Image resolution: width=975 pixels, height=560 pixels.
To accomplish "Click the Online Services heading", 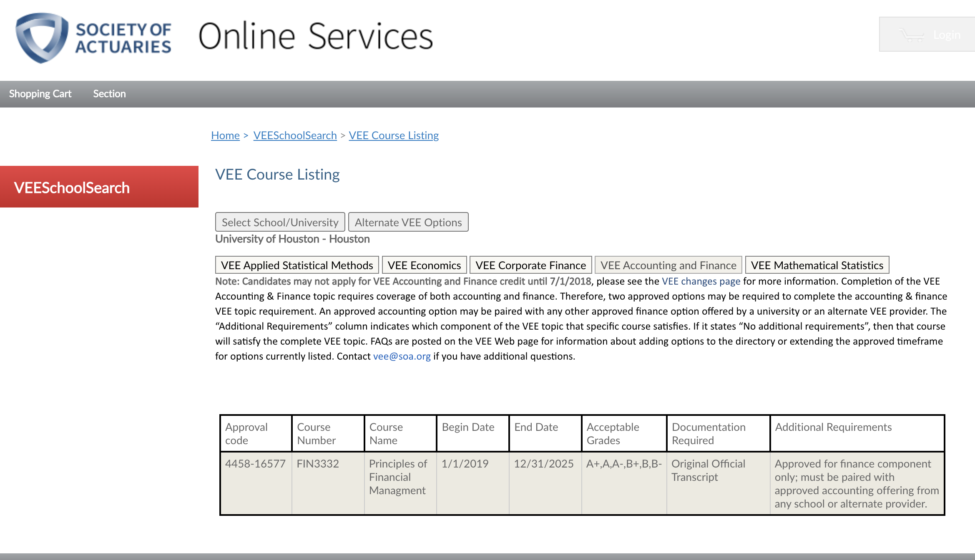I will (316, 36).
